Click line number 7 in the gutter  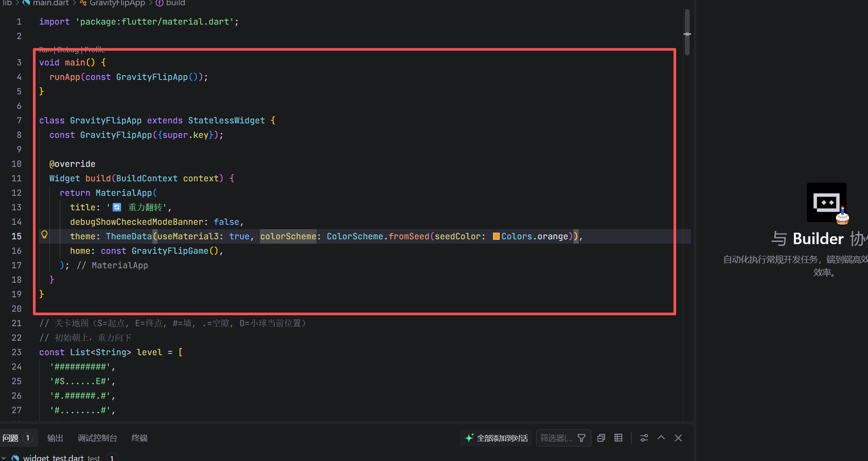pyautogui.click(x=19, y=120)
